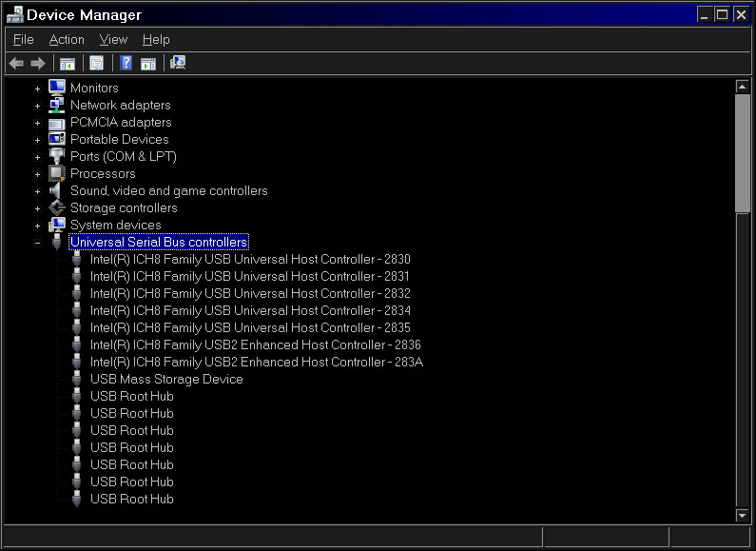Image resolution: width=756 pixels, height=551 pixels.
Task: Click the scrollbar down arrow
Action: (743, 515)
